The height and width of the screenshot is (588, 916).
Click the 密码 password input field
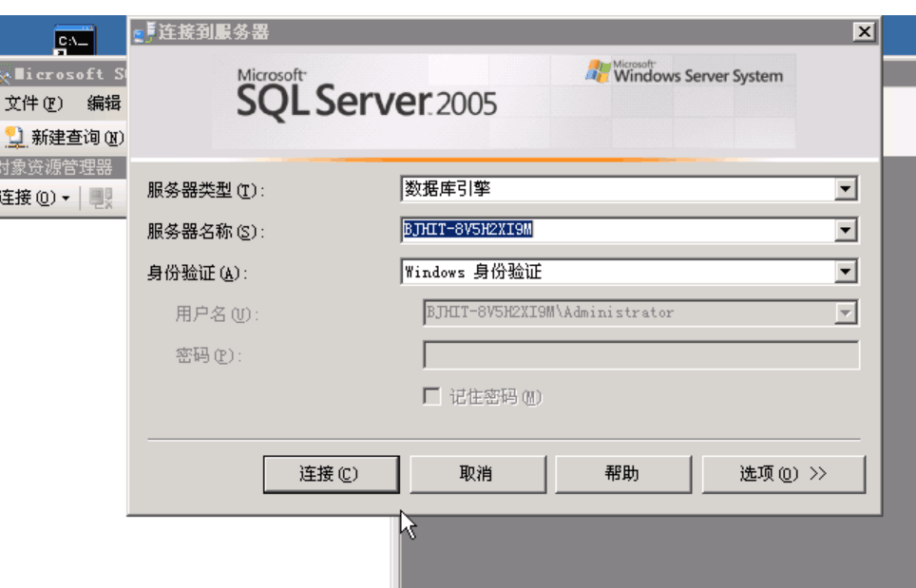pyautogui.click(x=640, y=355)
